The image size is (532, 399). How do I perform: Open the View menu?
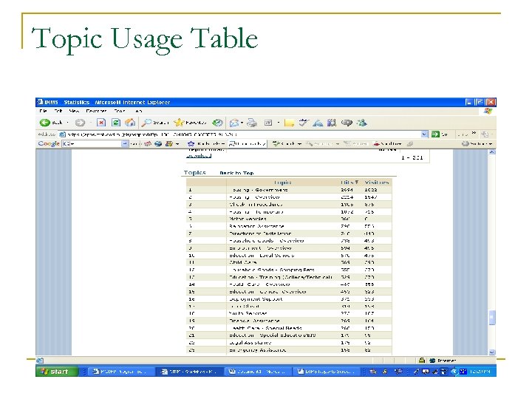coord(74,111)
